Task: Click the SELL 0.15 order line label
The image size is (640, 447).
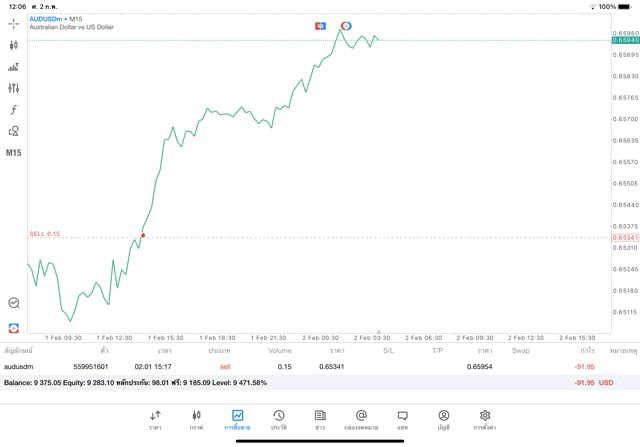Action: [x=45, y=234]
